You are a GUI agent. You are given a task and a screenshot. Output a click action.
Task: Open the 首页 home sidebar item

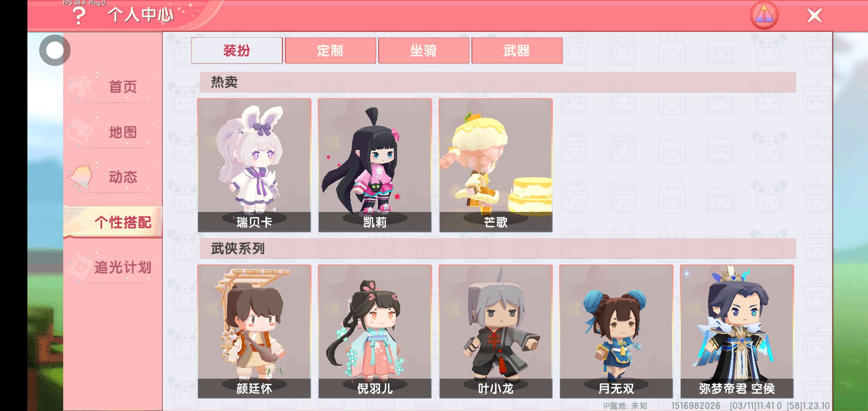pos(113,87)
